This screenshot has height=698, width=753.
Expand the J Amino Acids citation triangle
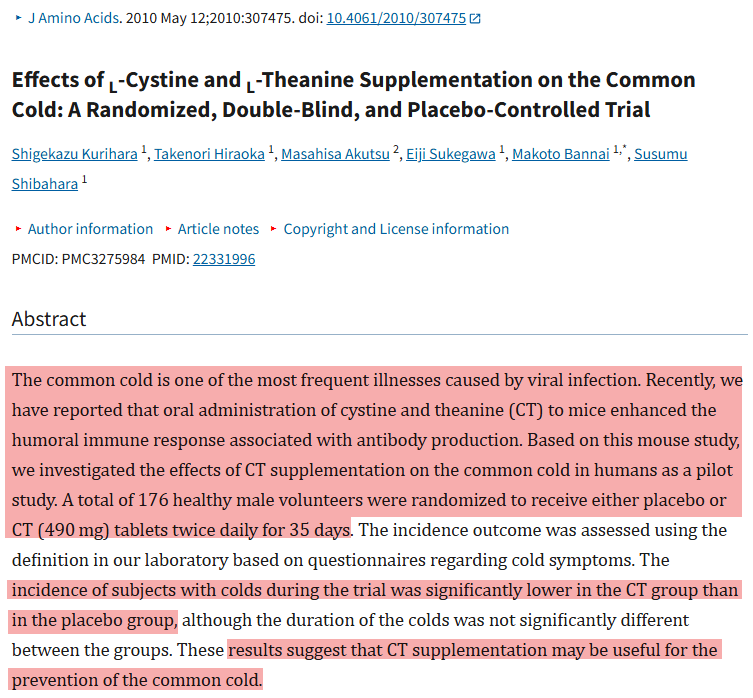(18, 19)
